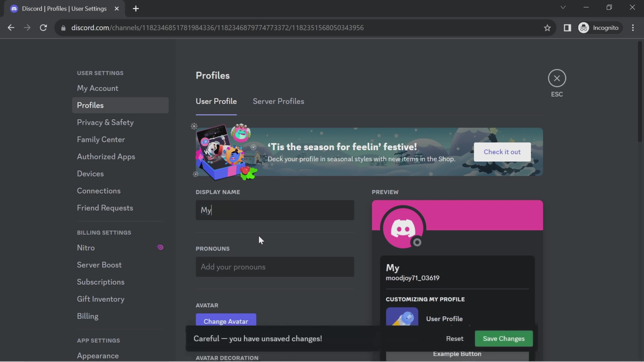The image size is (644, 362).
Task: Open a new browser tab
Action: pos(136,9)
